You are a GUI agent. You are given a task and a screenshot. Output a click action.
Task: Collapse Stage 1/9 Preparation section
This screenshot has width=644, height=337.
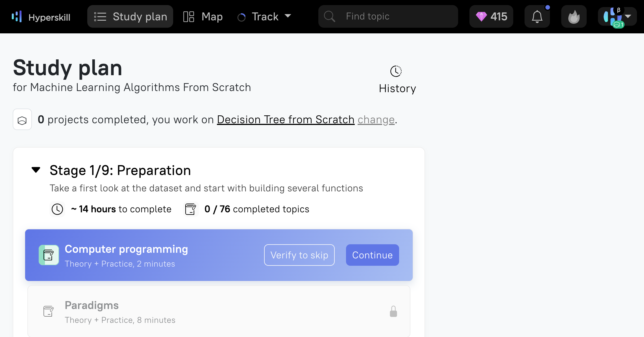[36, 170]
